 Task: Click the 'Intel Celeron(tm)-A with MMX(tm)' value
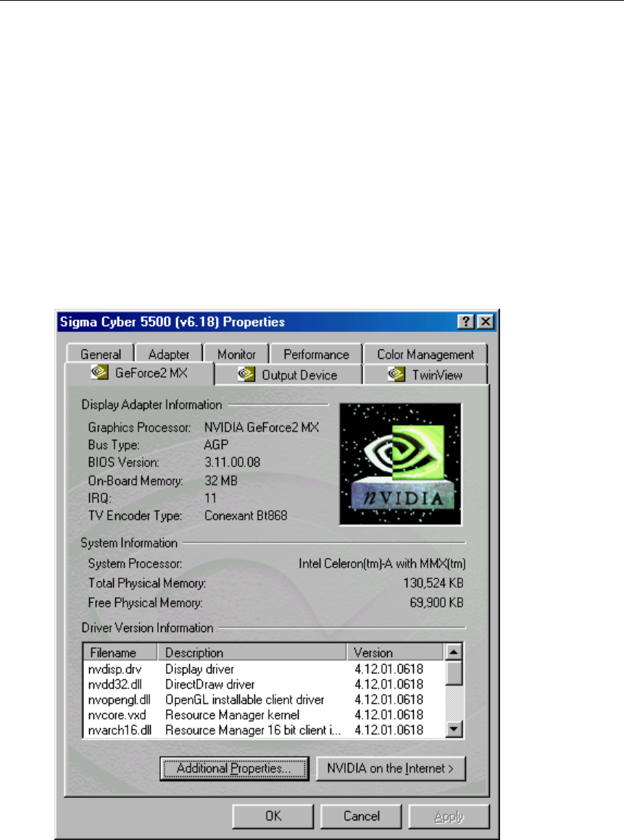382,564
